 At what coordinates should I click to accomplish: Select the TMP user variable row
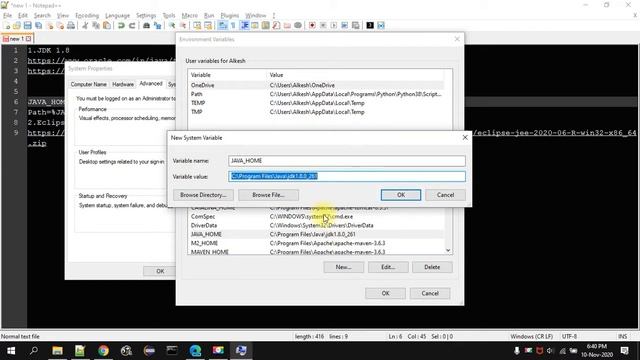pyautogui.click(x=316, y=112)
